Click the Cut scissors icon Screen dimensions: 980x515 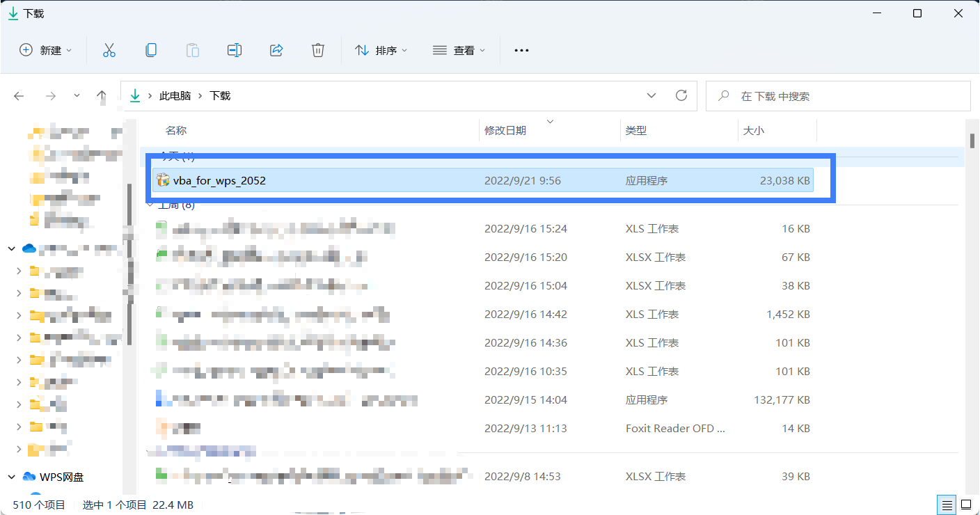click(109, 50)
